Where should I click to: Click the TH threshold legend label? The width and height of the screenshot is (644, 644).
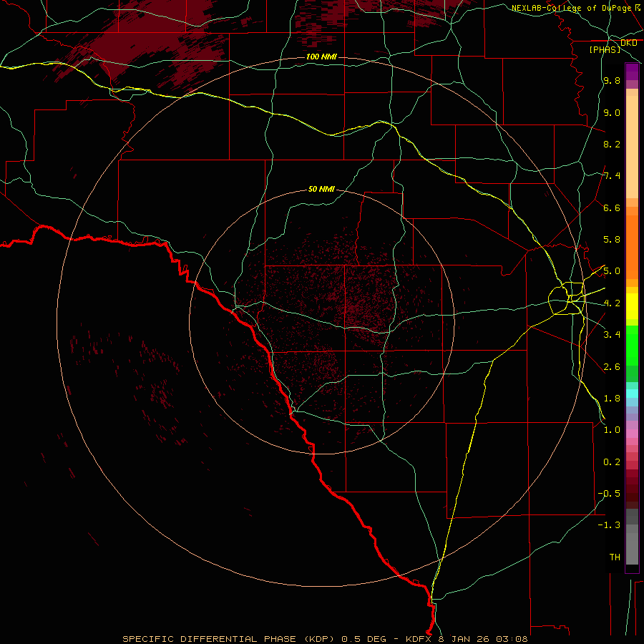coord(615,557)
